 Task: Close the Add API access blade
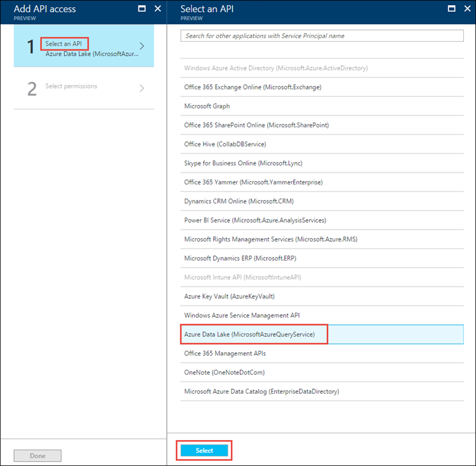click(x=158, y=8)
